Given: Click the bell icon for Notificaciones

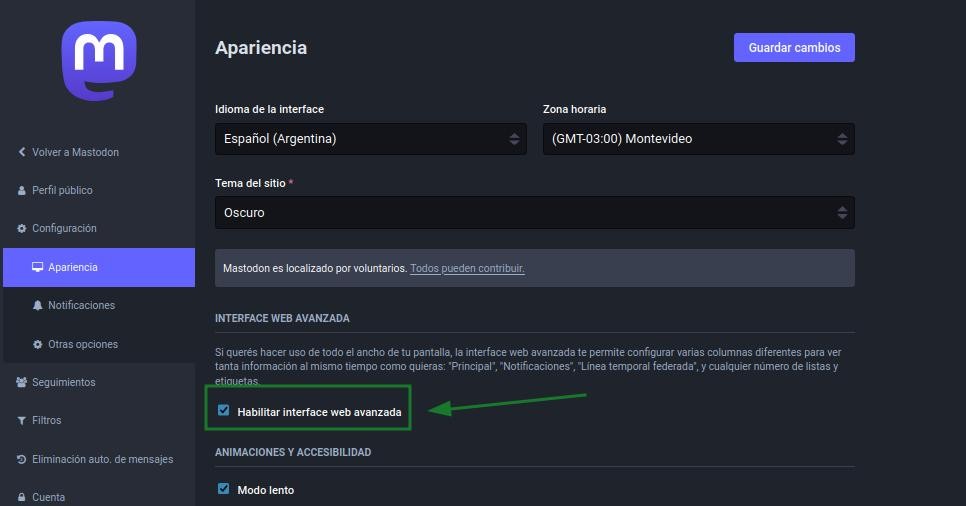Looking at the screenshot, I should (x=38, y=306).
